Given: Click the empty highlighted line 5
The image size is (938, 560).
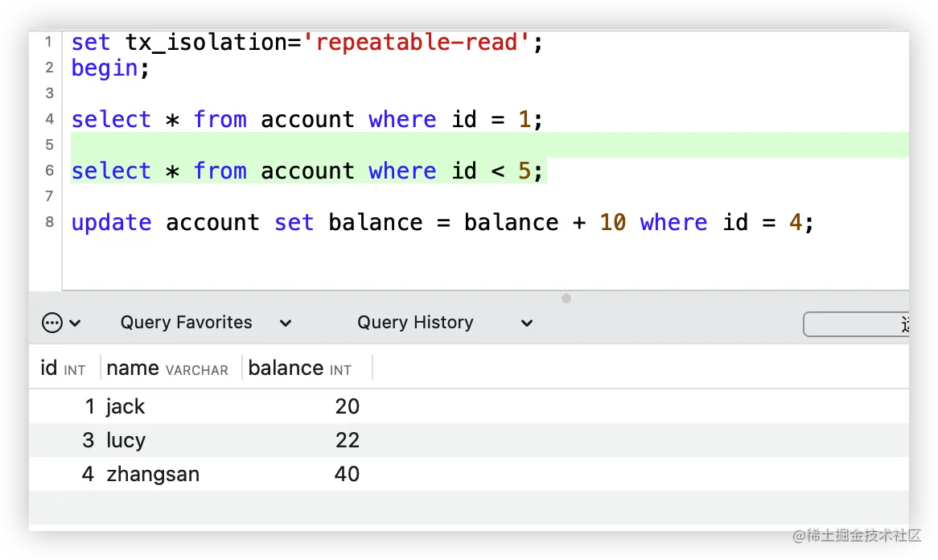Looking at the screenshot, I should pos(489,146).
